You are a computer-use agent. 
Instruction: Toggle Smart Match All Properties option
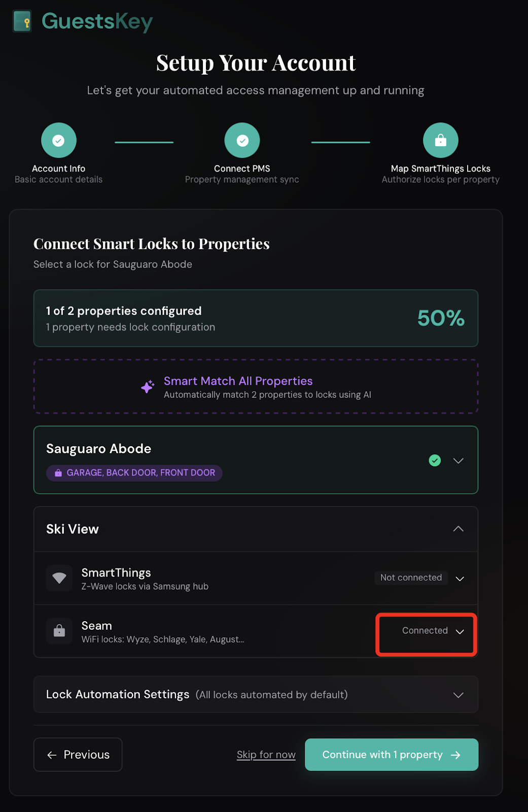(256, 386)
